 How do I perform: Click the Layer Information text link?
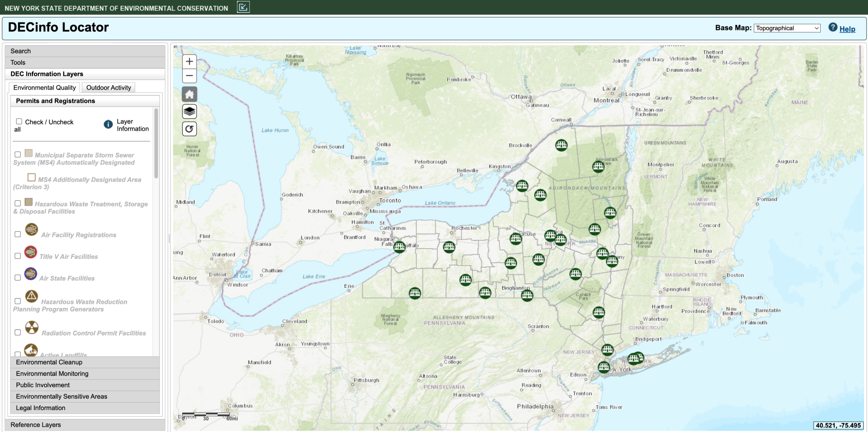[x=133, y=125]
